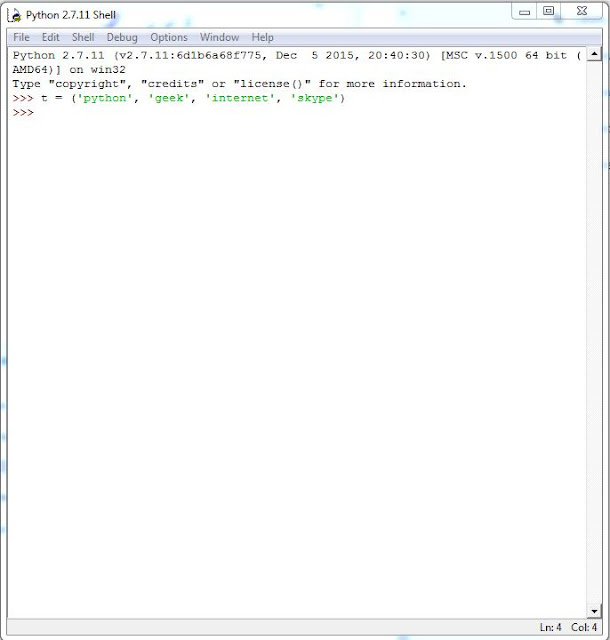
Task: Click the 'AMD64)] on win32' line
Action: click(x=69, y=69)
